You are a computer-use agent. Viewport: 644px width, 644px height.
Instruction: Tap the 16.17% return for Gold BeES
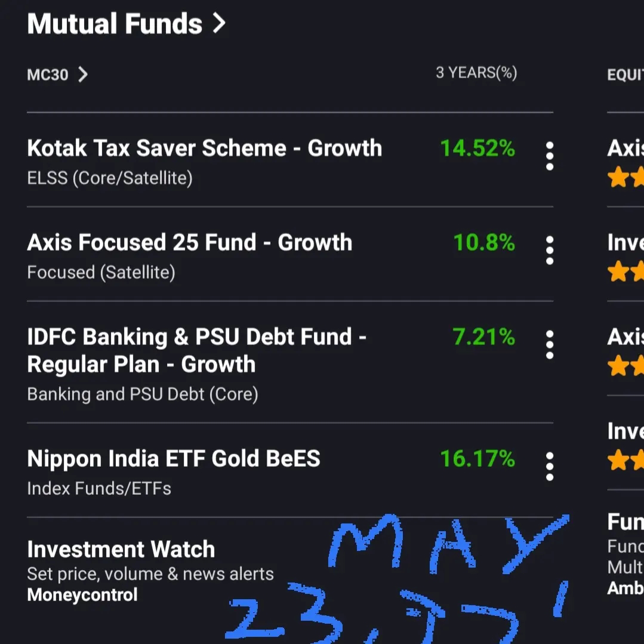tap(477, 458)
